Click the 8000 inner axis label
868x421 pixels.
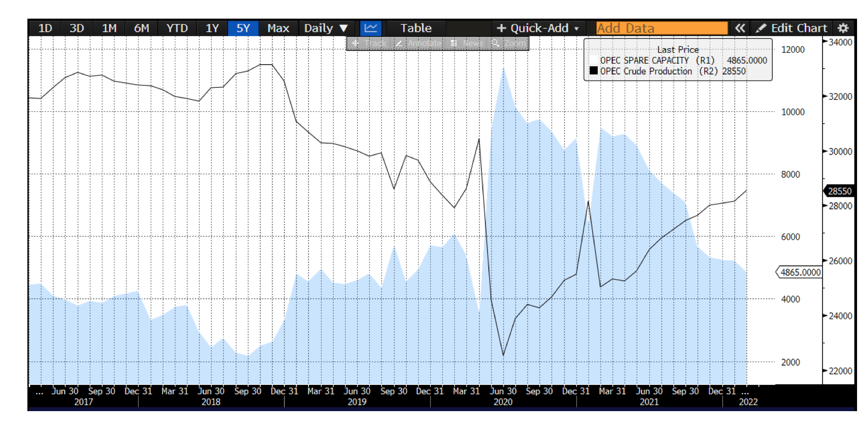pyautogui.click(x=790, y=174)
